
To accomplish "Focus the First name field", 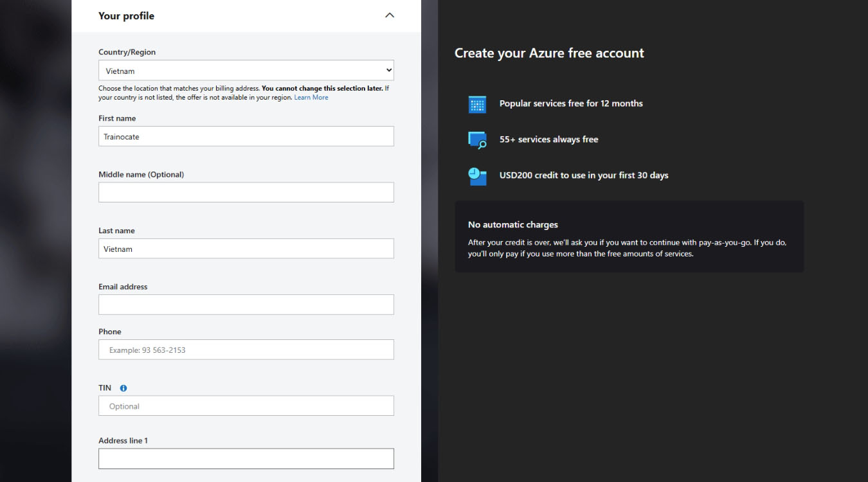I will coord(246,136).
